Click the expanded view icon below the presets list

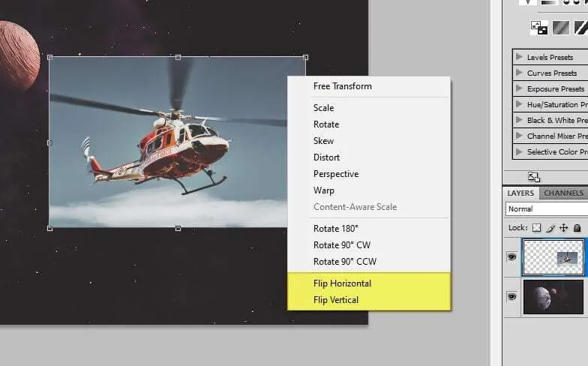(534, 177)
